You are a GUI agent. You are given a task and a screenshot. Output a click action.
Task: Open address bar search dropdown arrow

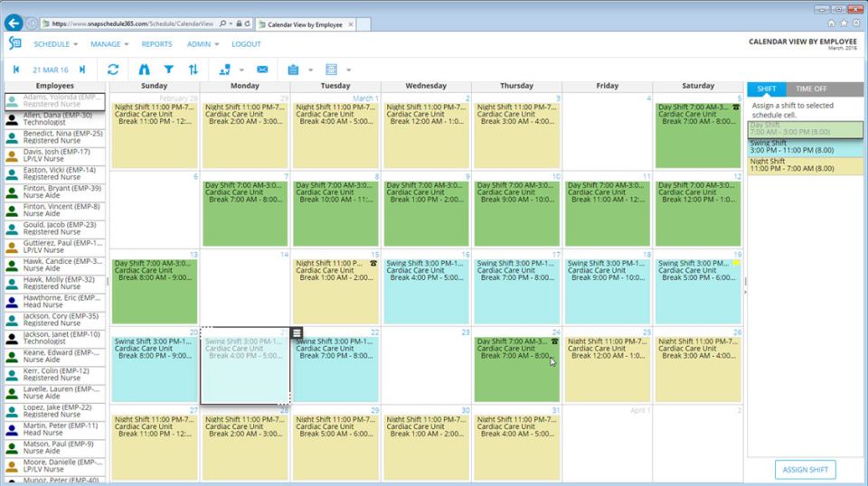[231, 23]
